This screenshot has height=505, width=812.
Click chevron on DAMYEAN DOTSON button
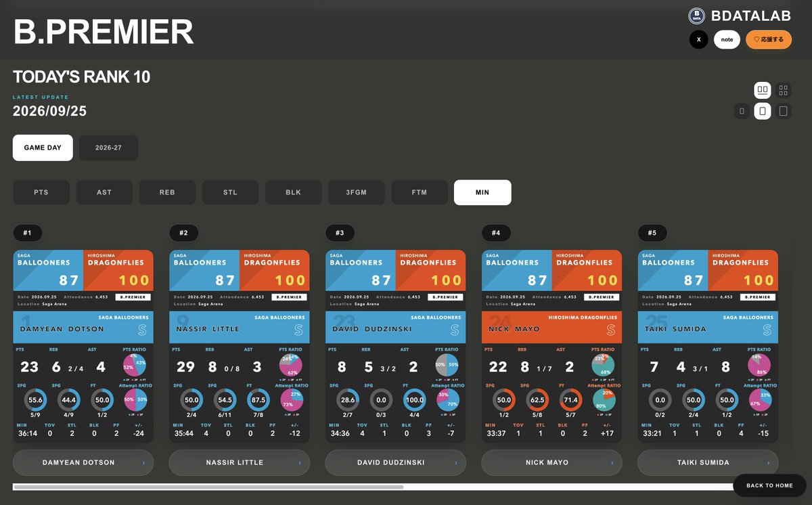[x=143, y=463]
